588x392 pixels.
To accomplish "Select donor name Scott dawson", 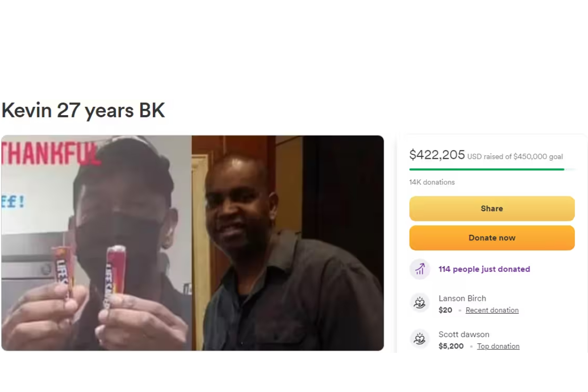I will (464, 335).
